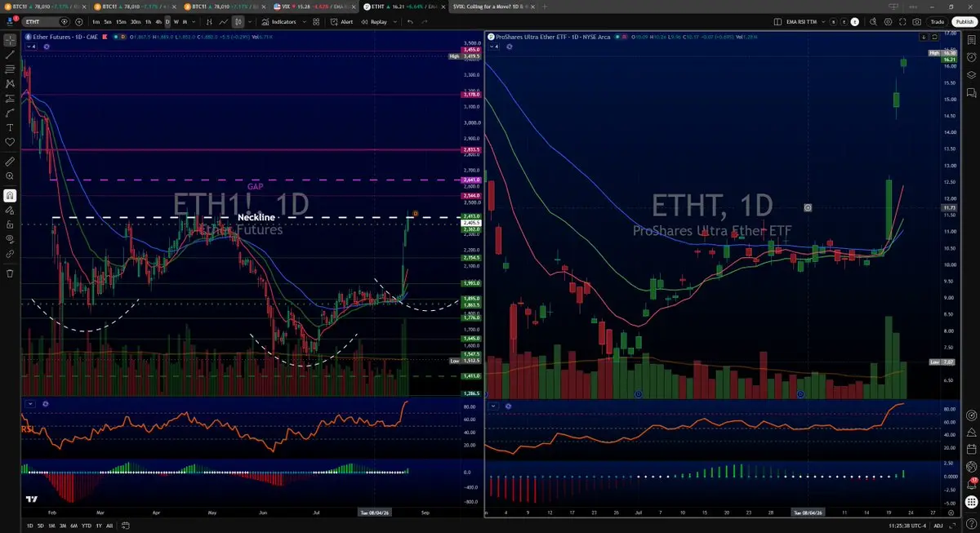Image resolution: width=980 pixels, height=533 pixels.
Task: Select the 6M date range
Action: click(x=74, y=526)
